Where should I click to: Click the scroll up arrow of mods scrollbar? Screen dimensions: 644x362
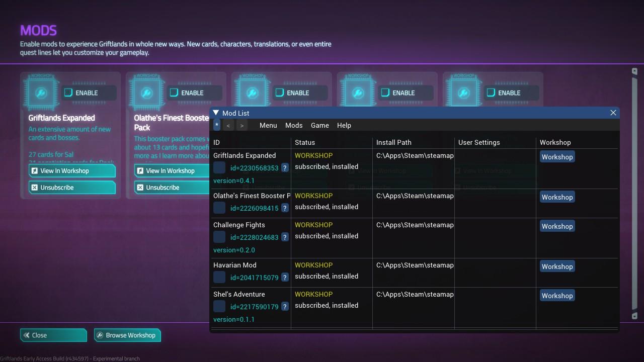click(634, 71)
